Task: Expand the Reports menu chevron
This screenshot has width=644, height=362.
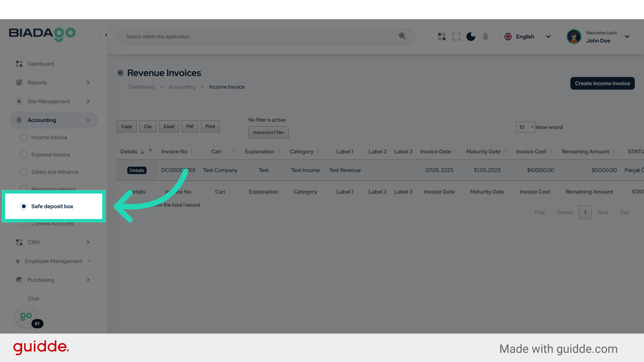Action: (88, 82)
